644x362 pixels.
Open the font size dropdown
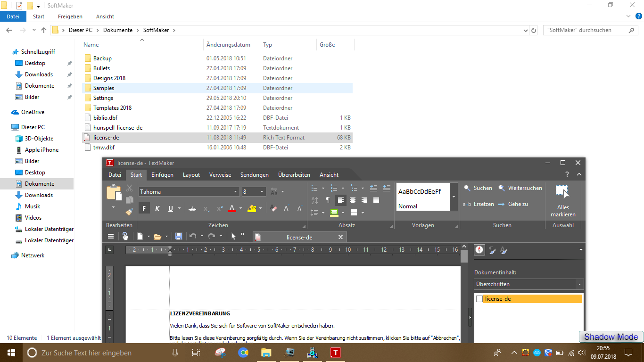tap(262, 192)
